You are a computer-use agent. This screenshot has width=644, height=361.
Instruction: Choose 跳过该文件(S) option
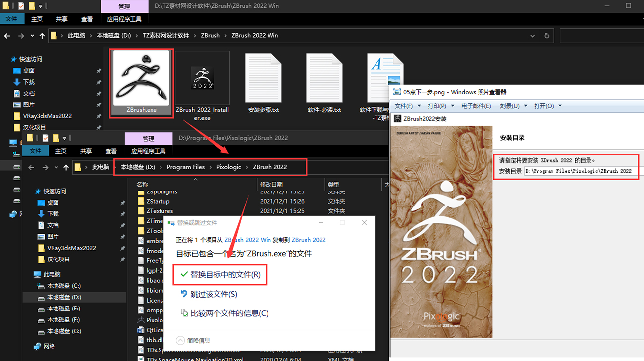click(x=209, y=294)
